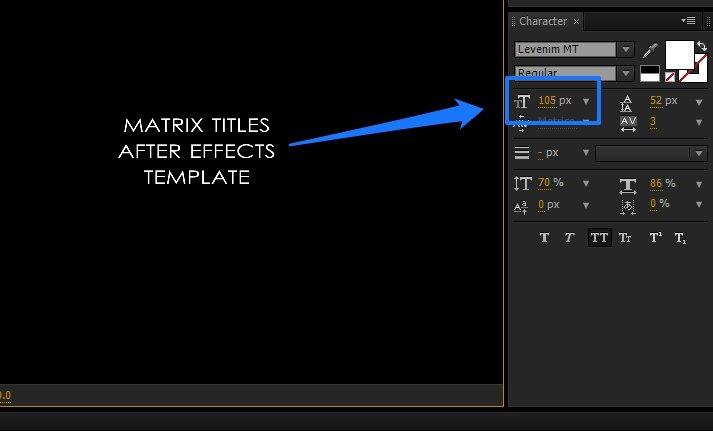
Task: Open the Regular font style dropdown
Action: click(x=626, y=73)
